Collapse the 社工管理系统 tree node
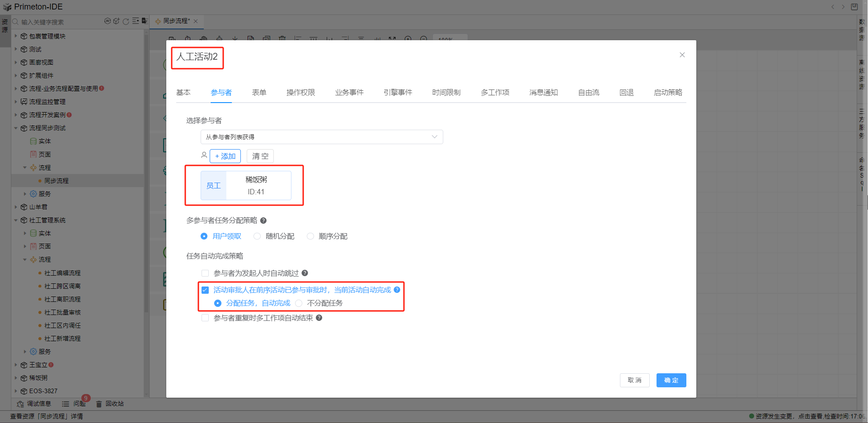Image resolution: width=868 pixels, height=423 pixels. (x=16, y=220)
